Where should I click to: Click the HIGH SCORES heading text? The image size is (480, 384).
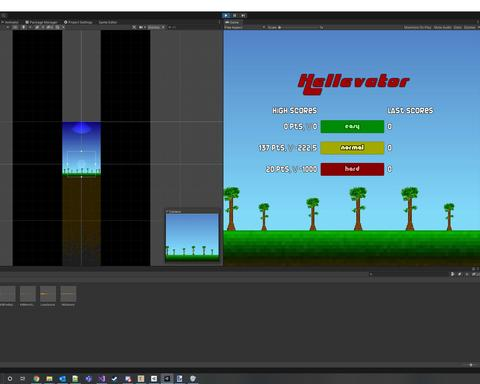[x=294, y=111]
